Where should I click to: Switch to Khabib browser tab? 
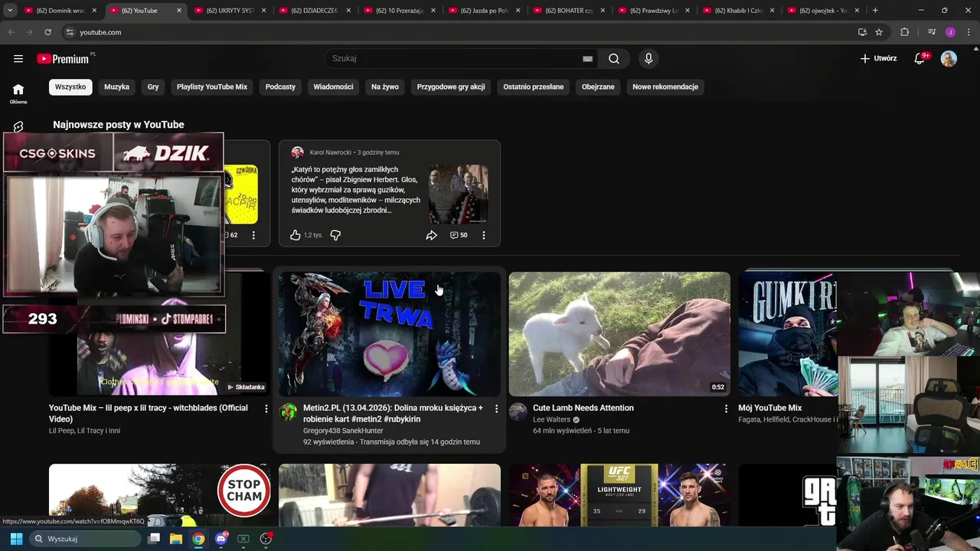click(x=738, y=11)
